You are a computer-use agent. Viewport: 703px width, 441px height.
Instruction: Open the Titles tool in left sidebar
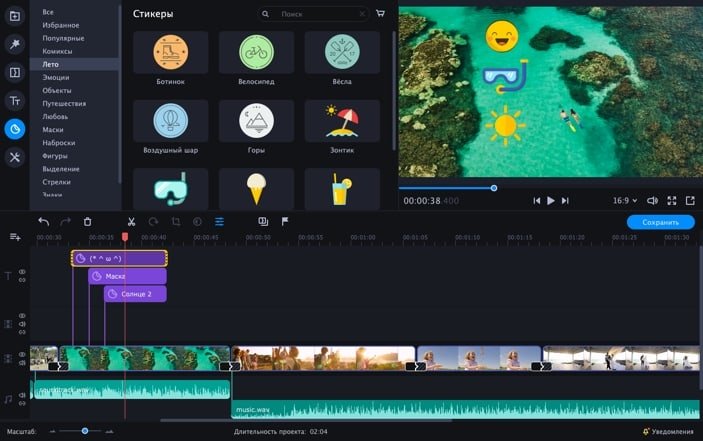click(15, 101)
